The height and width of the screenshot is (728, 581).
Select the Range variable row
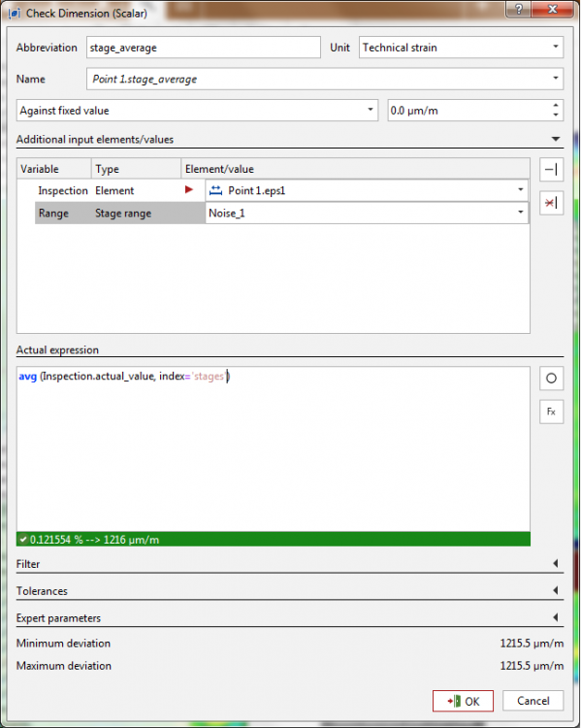click(53, 214)
